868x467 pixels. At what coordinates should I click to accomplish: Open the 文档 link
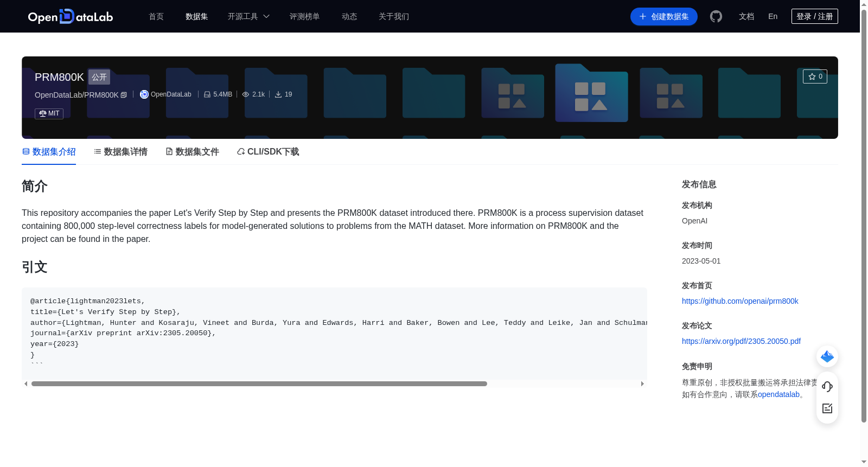(x=746, y=16)
